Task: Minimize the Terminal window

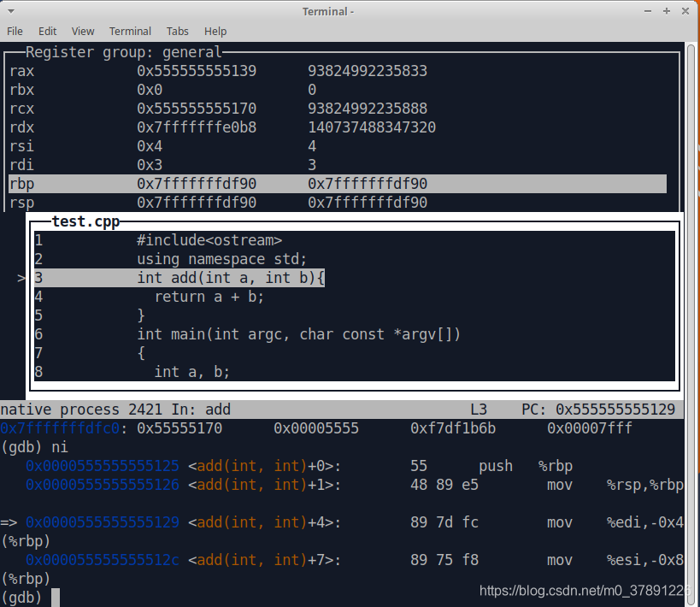Action: tap(648, 11)
